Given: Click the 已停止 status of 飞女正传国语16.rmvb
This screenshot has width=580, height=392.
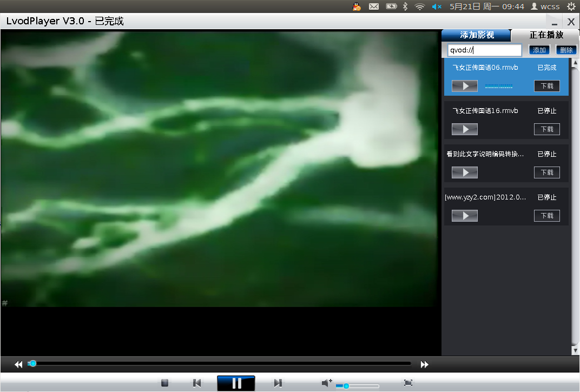Looking at the screenshot, I should click(546, 111).
